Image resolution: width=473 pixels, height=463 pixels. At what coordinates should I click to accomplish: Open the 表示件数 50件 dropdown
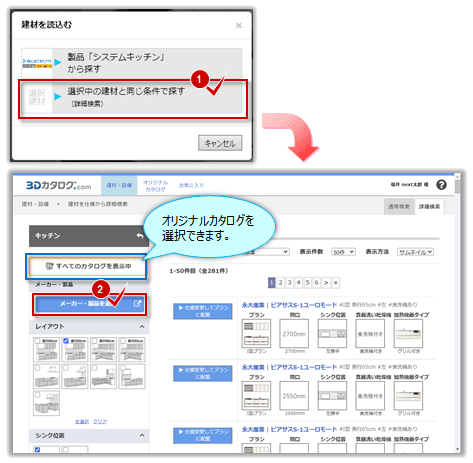(x=343, y=252)
